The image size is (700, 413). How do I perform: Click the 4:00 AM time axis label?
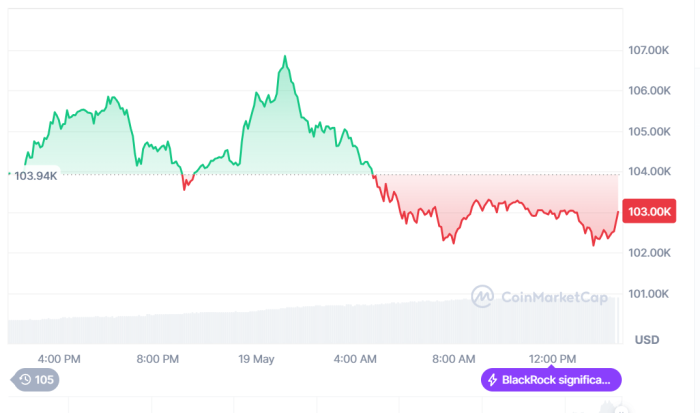click(355, 358)
